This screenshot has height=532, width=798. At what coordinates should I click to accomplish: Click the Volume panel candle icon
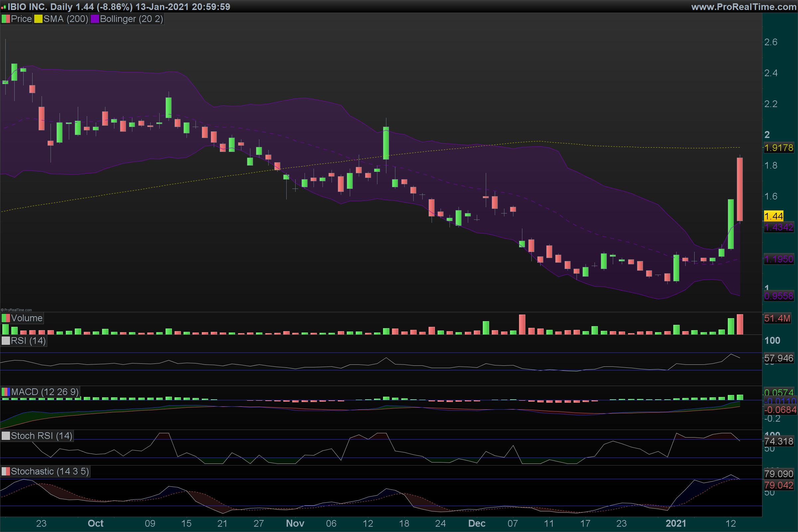tap(5, 318)
